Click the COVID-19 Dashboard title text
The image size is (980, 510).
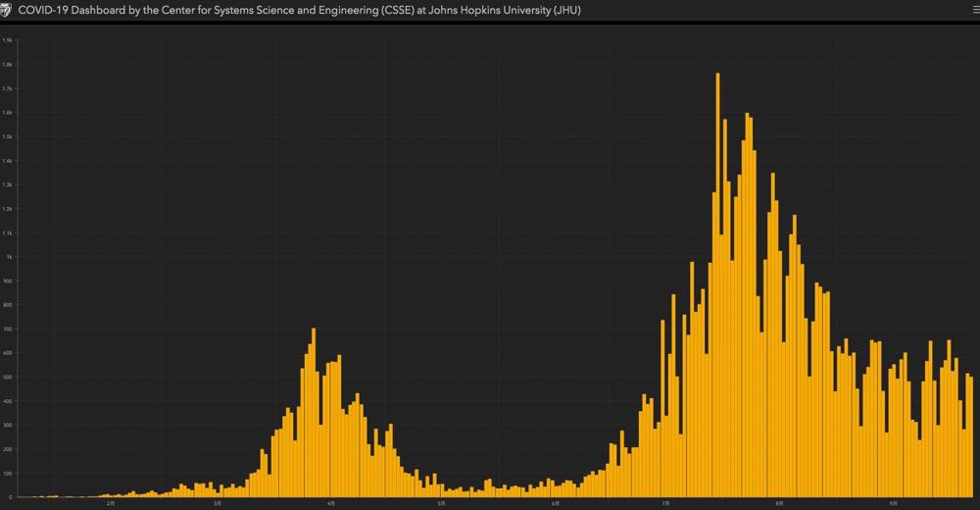pyautogui.click(x=299, y=10)
